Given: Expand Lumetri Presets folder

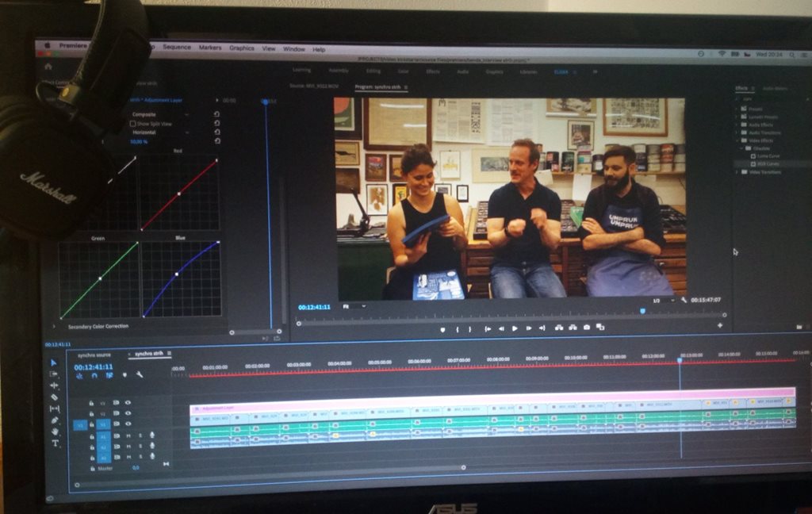Looking at the screenshot, I should point(737,117).
